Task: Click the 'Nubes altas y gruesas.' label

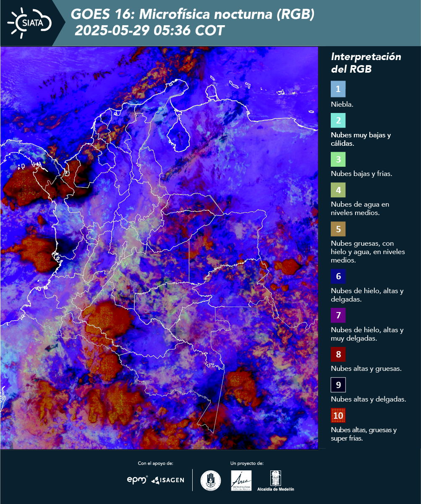Action: point(366,369)
